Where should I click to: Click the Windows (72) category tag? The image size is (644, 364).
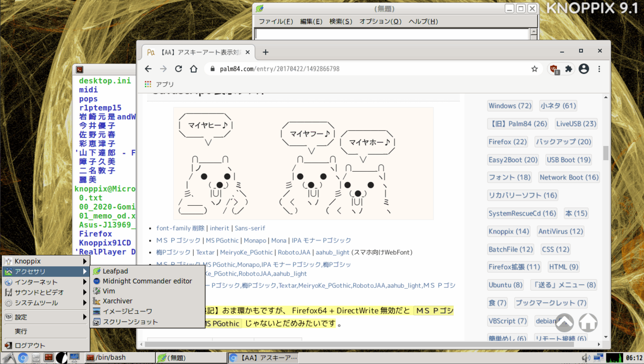[510, 106]
